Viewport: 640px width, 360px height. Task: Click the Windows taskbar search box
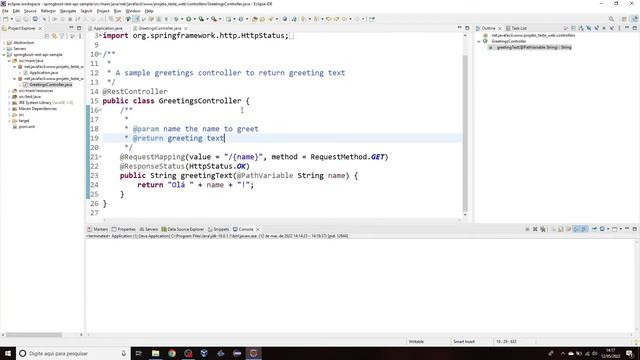pyautogui.click(x=73, y=353)
